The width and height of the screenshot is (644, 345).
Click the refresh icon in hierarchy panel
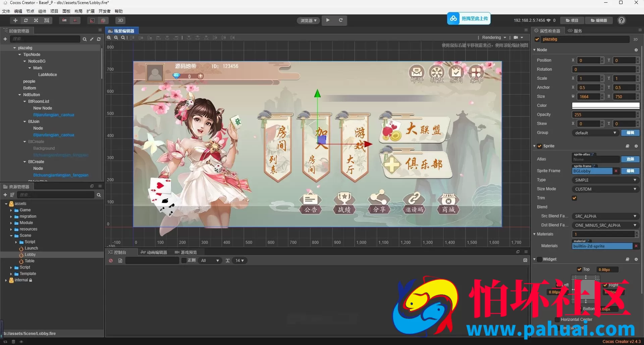[x=99, y=39]
